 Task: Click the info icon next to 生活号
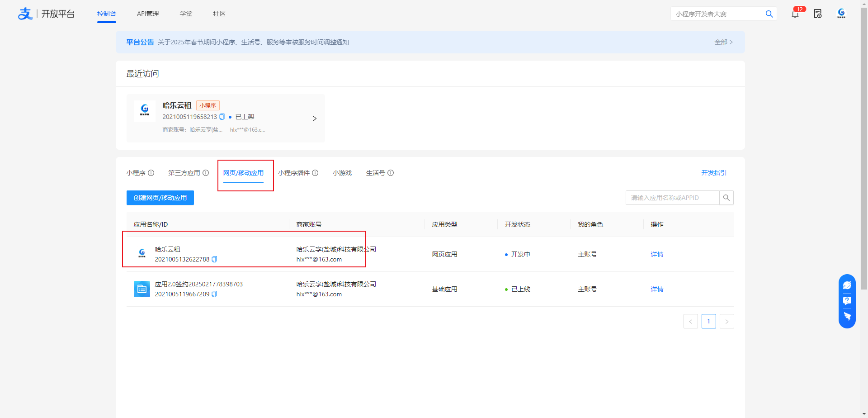[x=391, y=173]
